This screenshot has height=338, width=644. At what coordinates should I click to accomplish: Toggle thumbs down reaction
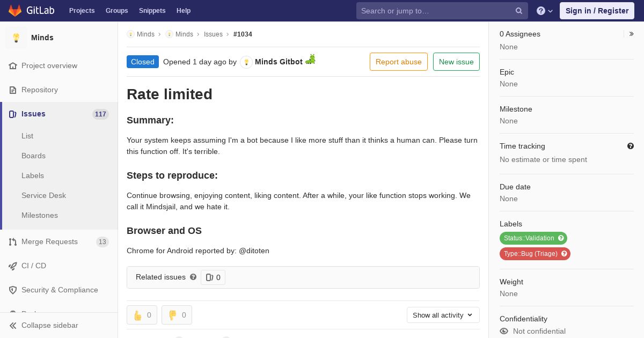[177, 315]
